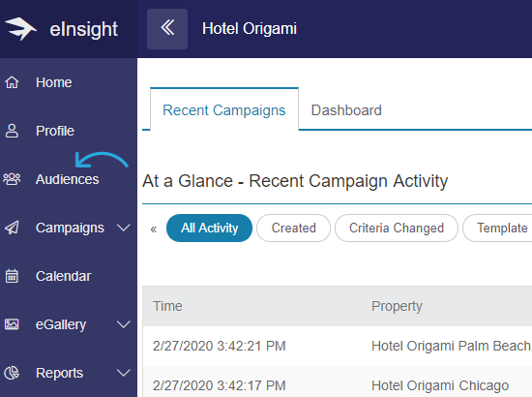Filter activity by Template pill
Viewport: 532px width, 397px height.
[499, 228]
